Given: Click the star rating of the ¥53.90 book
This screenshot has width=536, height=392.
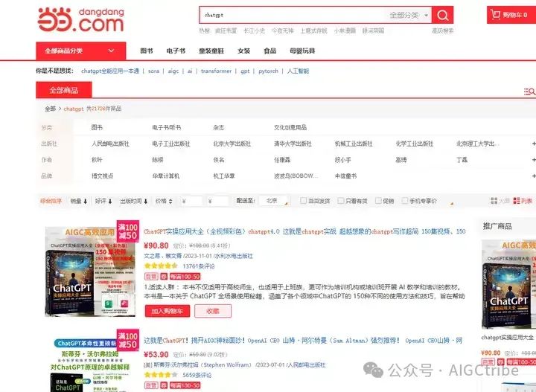Looking at the screenshot, I should (x=161, y=375).
